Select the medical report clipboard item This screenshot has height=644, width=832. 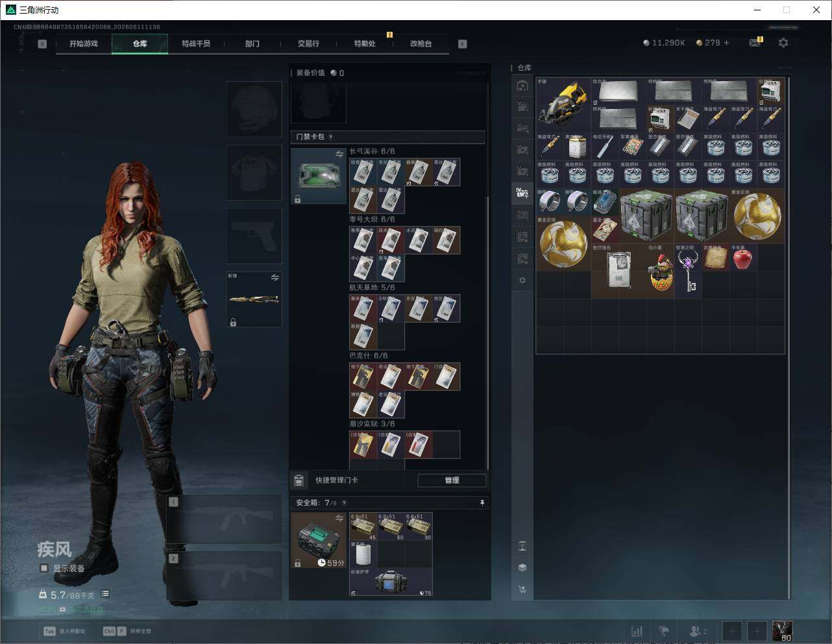pyautogui.click(x=619, y=271)
